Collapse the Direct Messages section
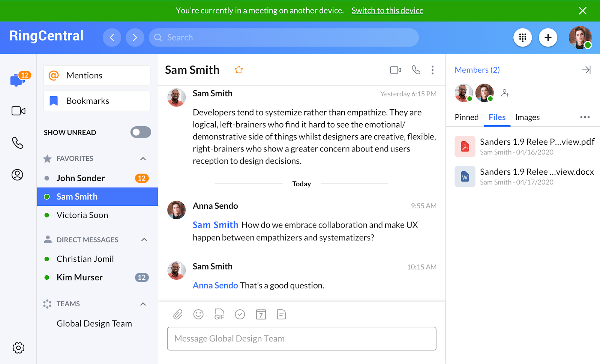Viewport: 600px width, 364px height. click(144, 240)
